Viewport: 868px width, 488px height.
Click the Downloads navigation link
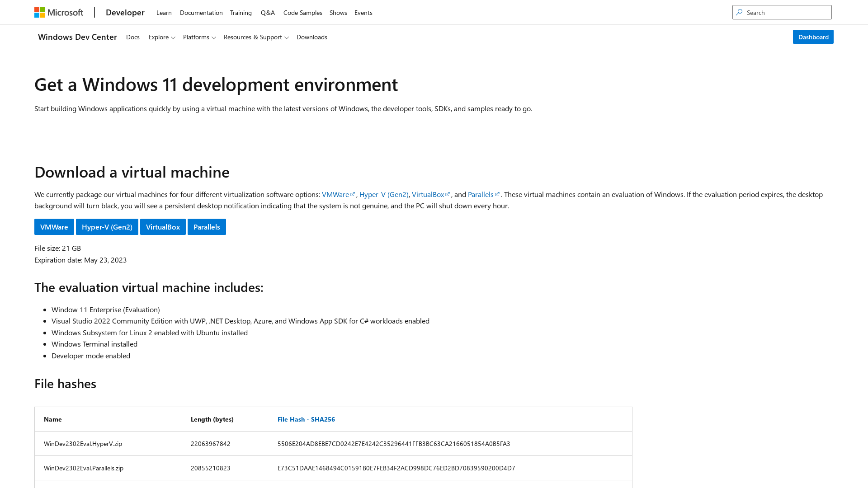[312, 36]
